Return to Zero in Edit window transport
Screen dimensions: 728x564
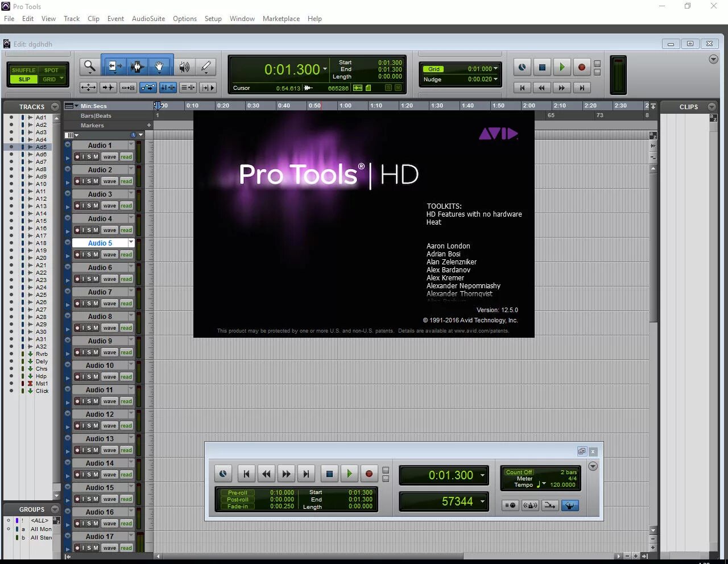tap(522, 88)
